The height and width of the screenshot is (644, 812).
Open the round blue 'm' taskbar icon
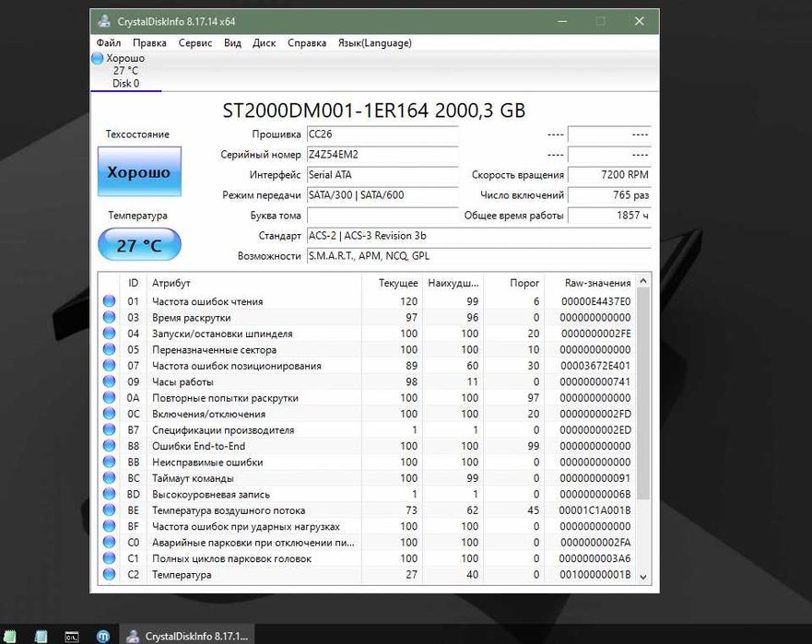pyautogui.click(x=103, y=636)
